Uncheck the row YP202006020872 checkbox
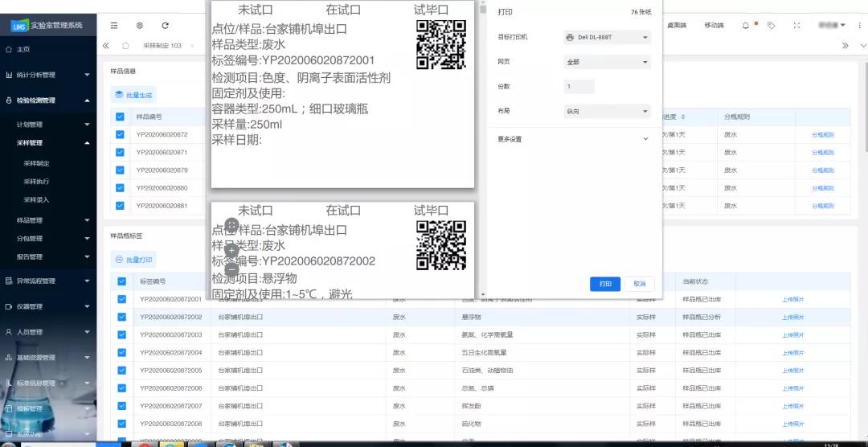Screen dimensions: 868x447 click(120, 134)
